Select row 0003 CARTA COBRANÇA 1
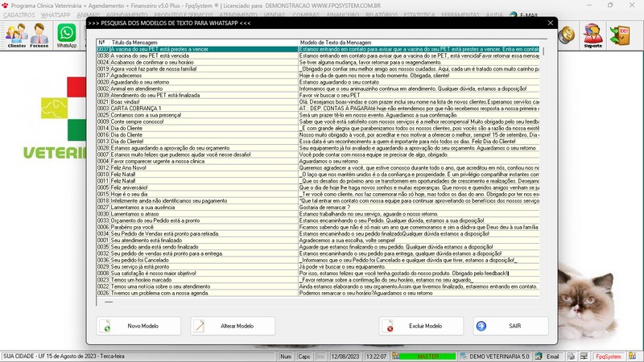The width and height of the screenshot is (644, 362). (318, 109)
